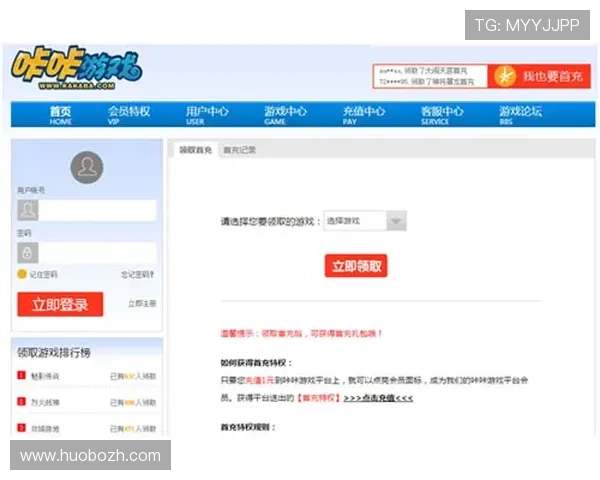600x480 pixels.
Task: Click the gray user avatar icon
Action: click(87, 167)
